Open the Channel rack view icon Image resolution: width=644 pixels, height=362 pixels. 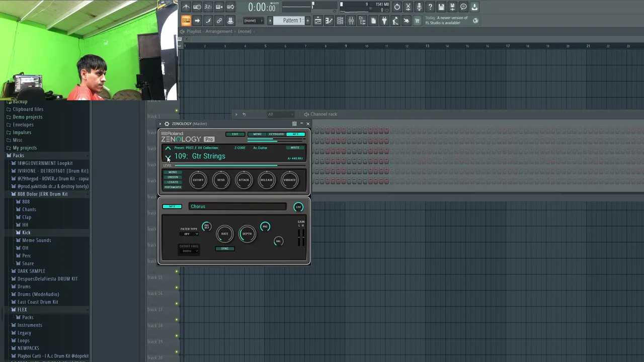coord(340,21)
